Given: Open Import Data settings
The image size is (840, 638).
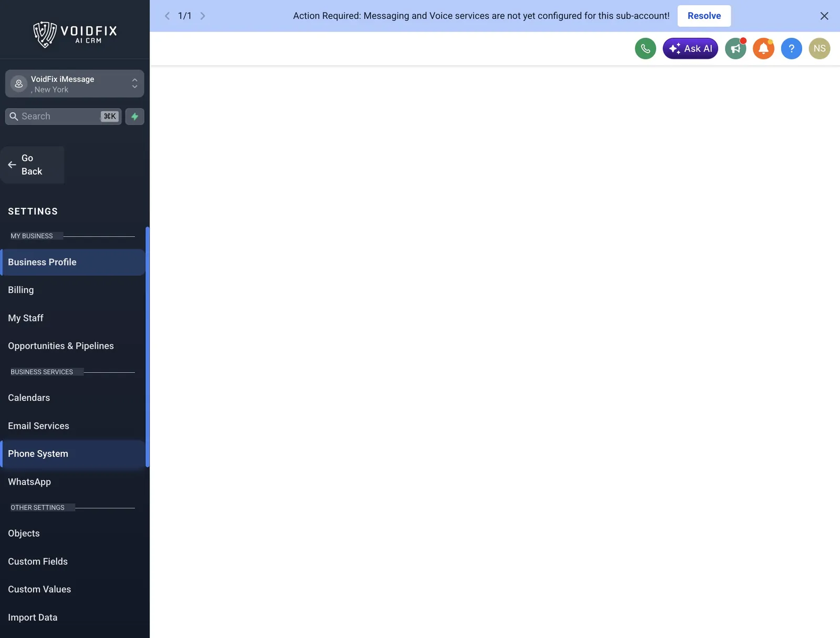Looking at the screenshot, I should click(73, 618).
